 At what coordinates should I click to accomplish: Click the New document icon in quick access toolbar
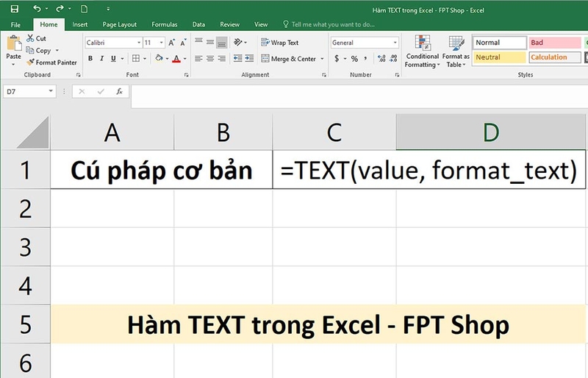pyautogui.click(x=84, y=9)
